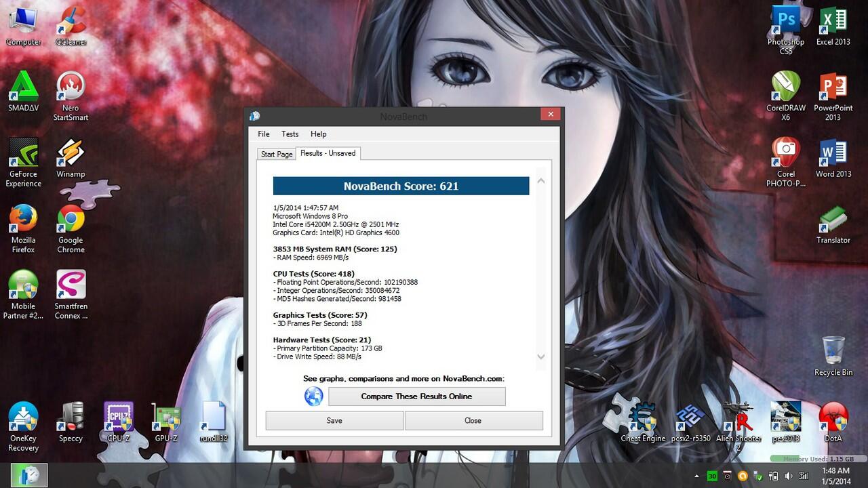Open the volume control in system tray

pyautogui.click(x=789, y=476)
